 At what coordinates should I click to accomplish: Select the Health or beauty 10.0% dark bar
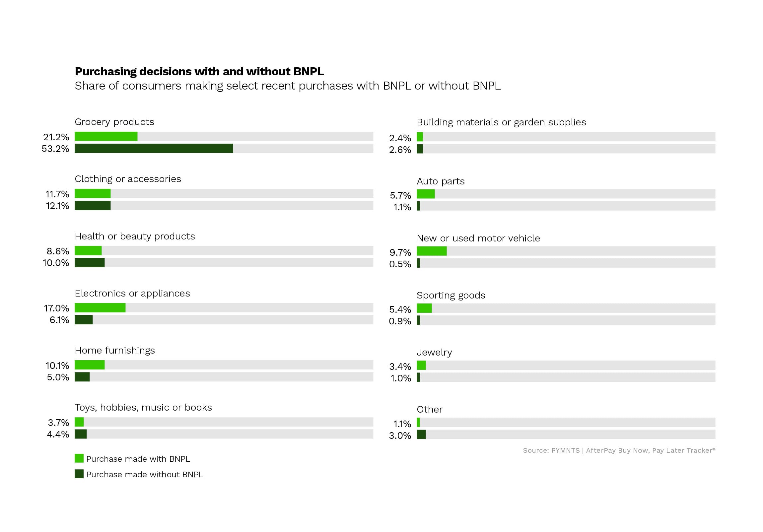point(89,262)
